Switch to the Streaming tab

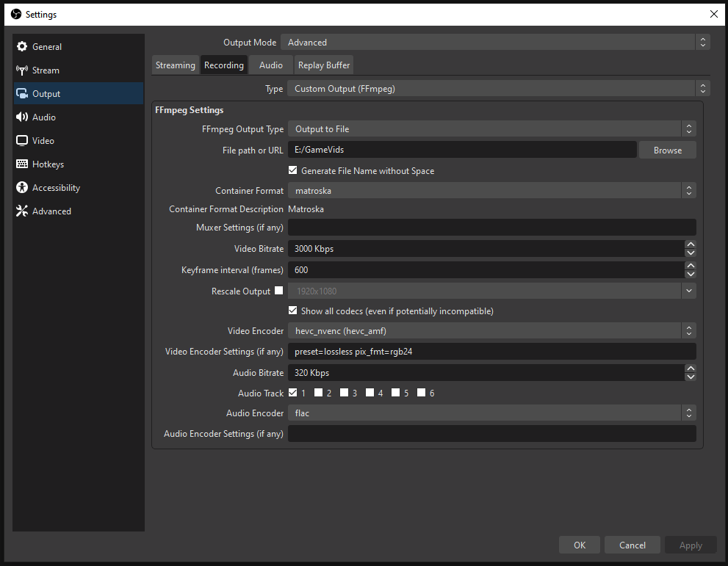175,65
